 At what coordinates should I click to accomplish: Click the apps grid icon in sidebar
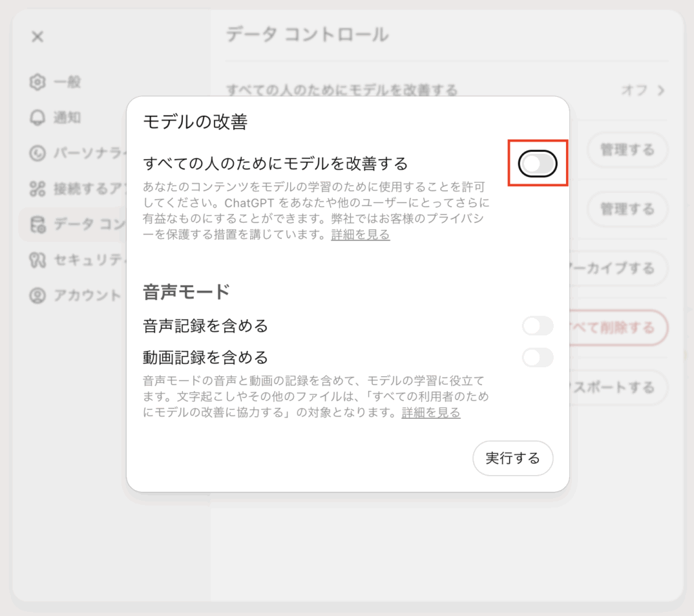point(37,188)
